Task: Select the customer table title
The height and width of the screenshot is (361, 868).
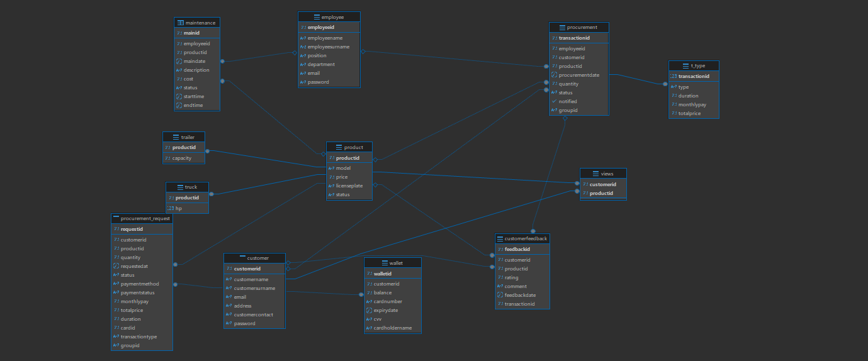Action: [257, 258]
